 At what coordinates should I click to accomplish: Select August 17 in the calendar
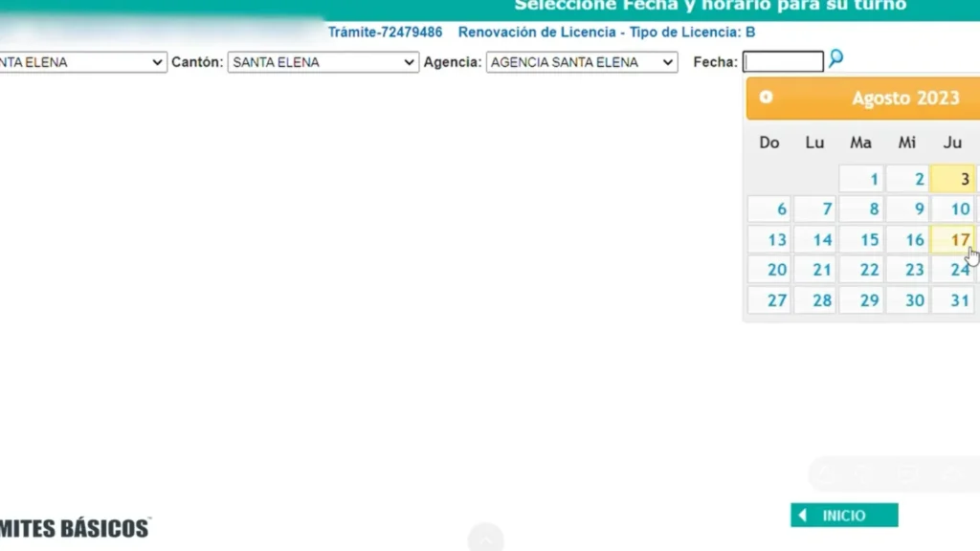(952, 240)
